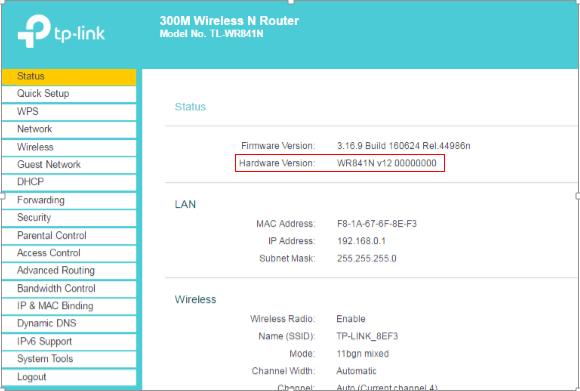Open Bandwidth Control page
Viewport: 580px width, 391px height.
tap(69, 289)
